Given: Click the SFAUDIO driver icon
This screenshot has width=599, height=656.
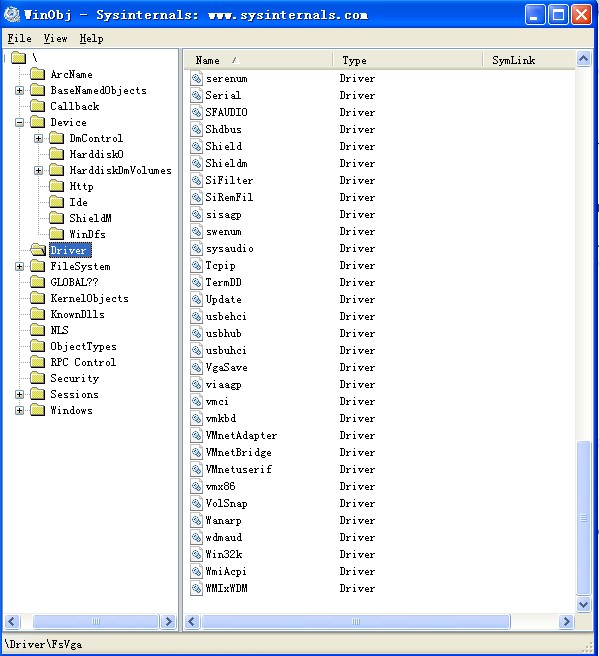Looking at the screenshot, I should click(196, 112).
